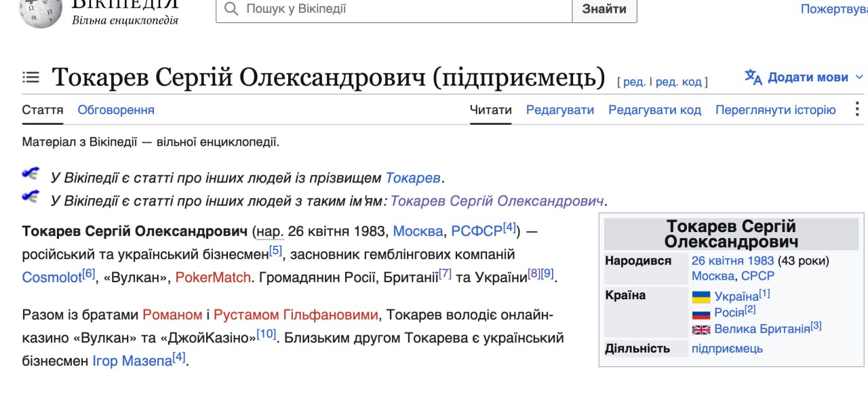This screenshot has height=403, width=868.
Task: Click the search magnifier icon
Action: click(231, 9)
